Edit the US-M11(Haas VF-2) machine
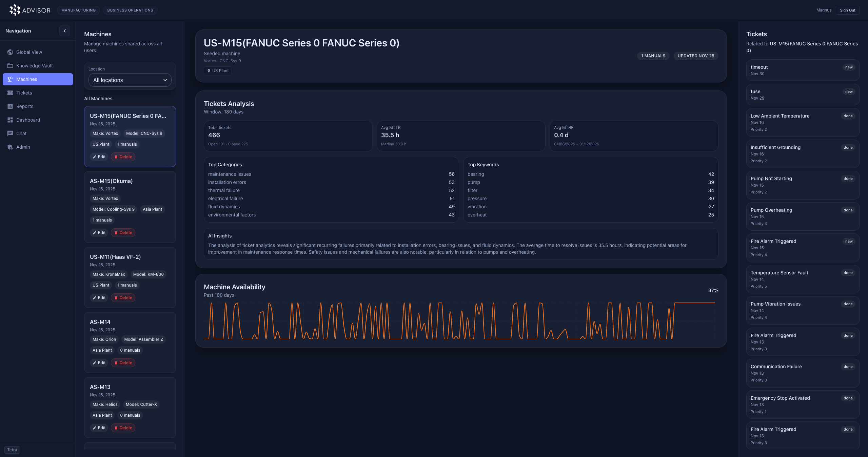Image resolution: width=868 pixels, height=457 pixels. tap(99, 298)
